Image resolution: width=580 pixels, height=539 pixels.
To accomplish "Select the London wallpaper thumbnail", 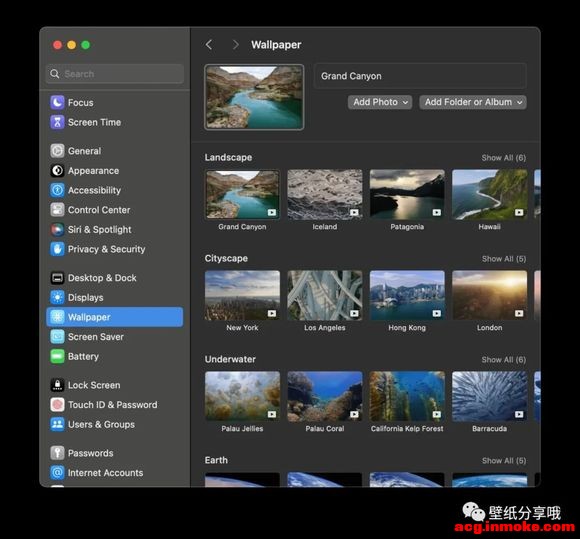I will click(490, 296).
